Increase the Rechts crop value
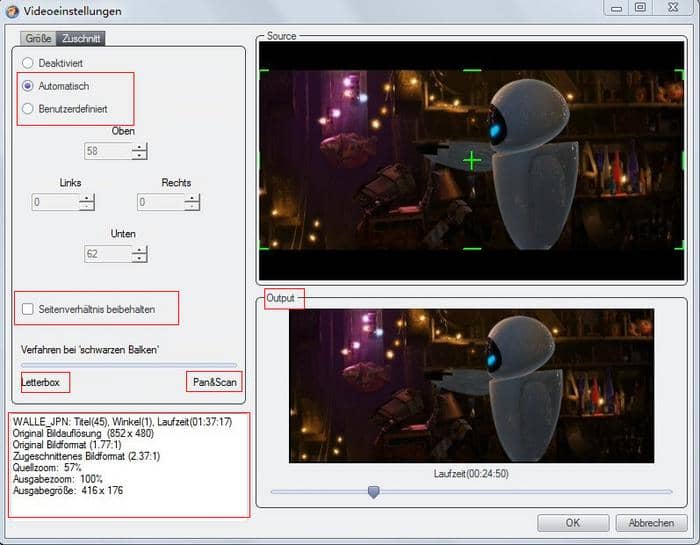The image size is (700, 545). click(x=192, y=199)
